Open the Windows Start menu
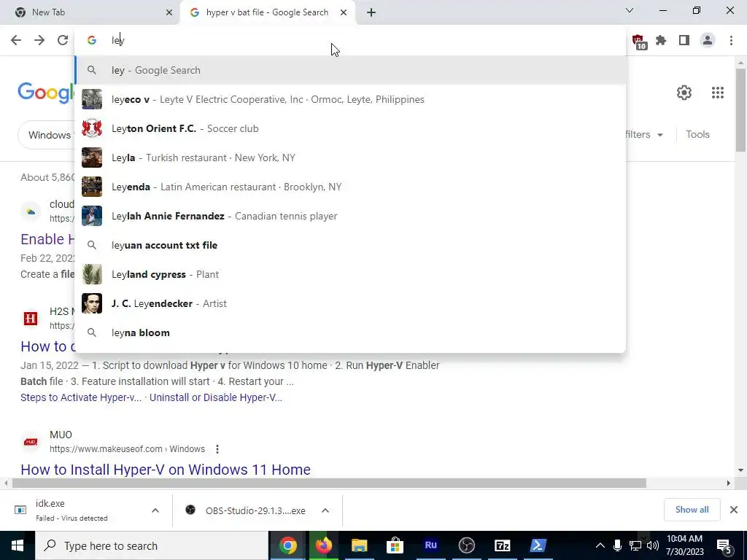The image size is (747, 560). pos(18,545)
